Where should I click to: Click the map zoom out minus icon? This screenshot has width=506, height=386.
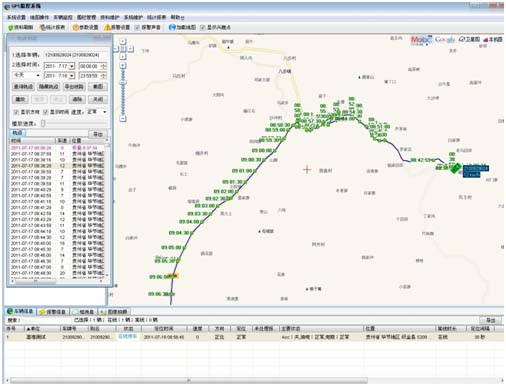pyautogui.click(x=123, y=118)
